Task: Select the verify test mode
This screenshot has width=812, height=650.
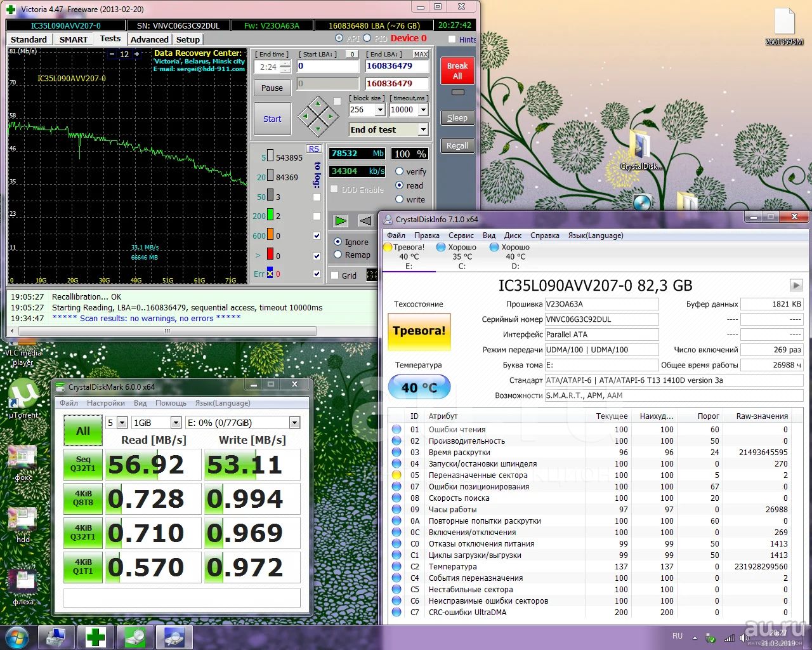Action: pos(399,171)
